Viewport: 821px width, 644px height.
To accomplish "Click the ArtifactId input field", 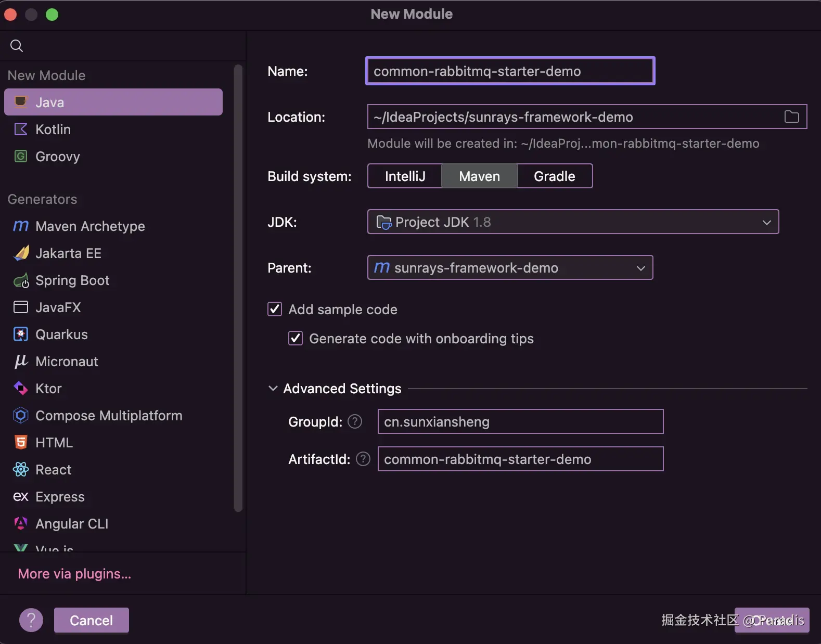I will 520,459.
